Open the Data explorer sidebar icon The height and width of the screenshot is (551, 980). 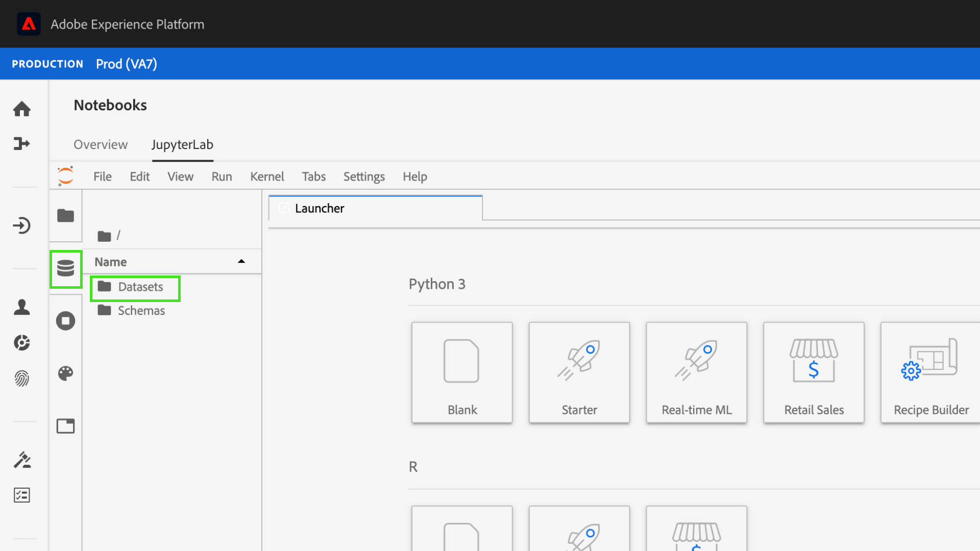pos(65,268)
